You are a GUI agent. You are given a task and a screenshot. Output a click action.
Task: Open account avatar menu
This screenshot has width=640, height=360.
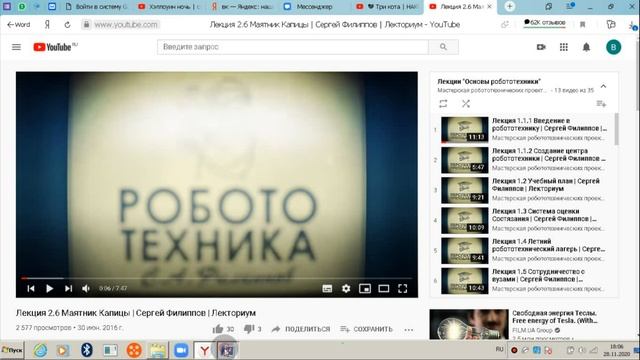pyautogui.click(x=613, y=47)
